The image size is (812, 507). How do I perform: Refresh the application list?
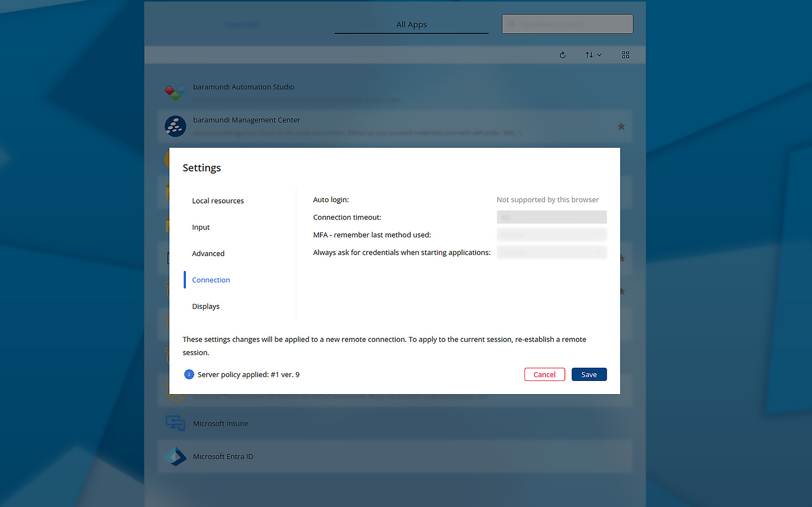click(563, 54)
